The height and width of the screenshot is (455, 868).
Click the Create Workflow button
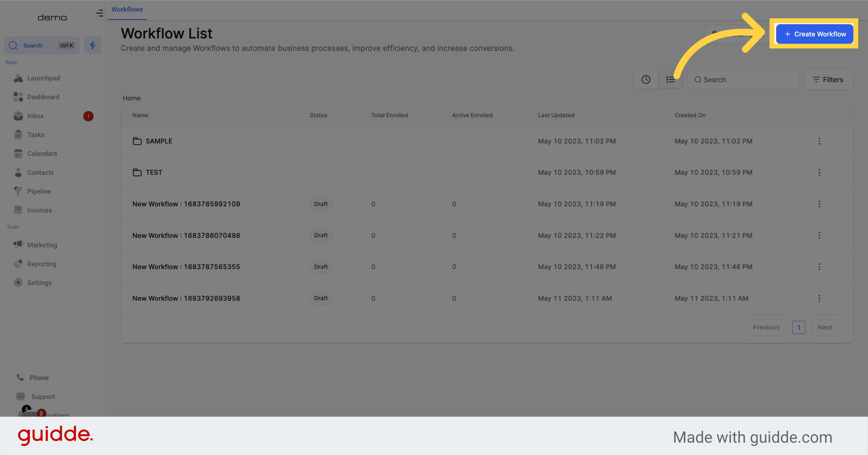click(x=814, y=34)
